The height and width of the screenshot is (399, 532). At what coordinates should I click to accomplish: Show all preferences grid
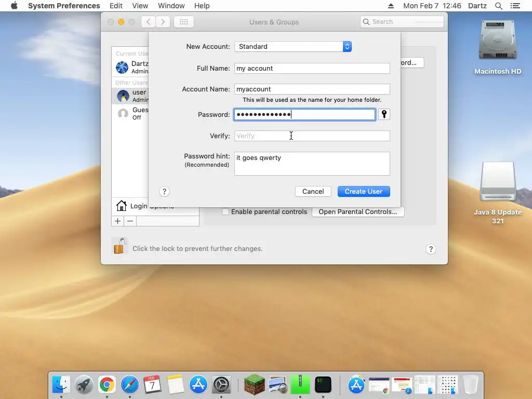click(184, 22)
